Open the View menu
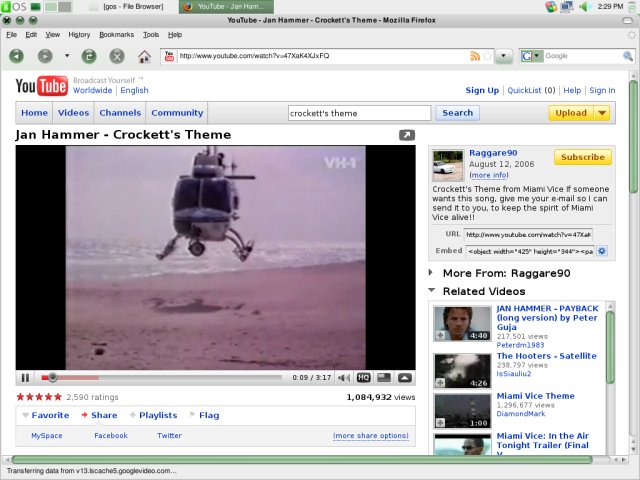This screenshot has height=480, width=640. click(52, 35)
